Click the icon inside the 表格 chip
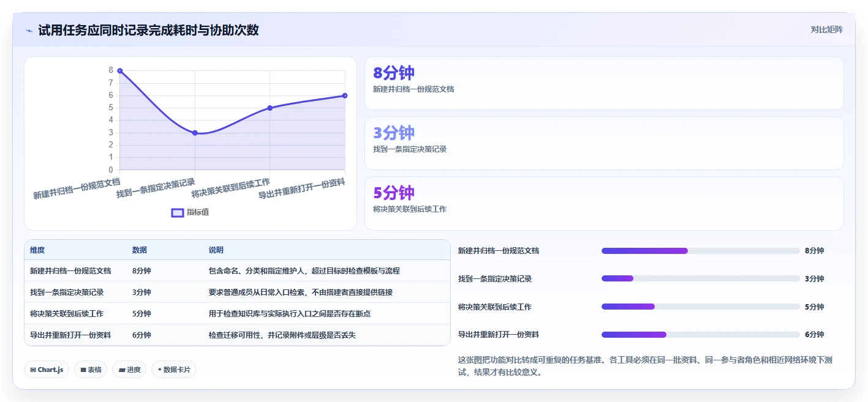This screenshot has height=402, width=868. coord(83,370)
